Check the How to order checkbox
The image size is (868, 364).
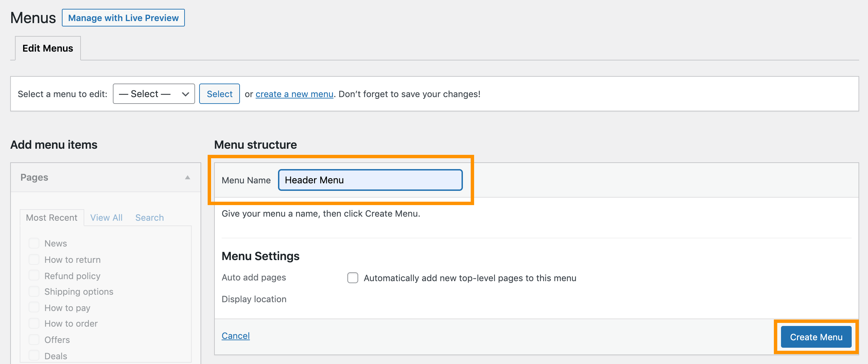pos(34,323)
